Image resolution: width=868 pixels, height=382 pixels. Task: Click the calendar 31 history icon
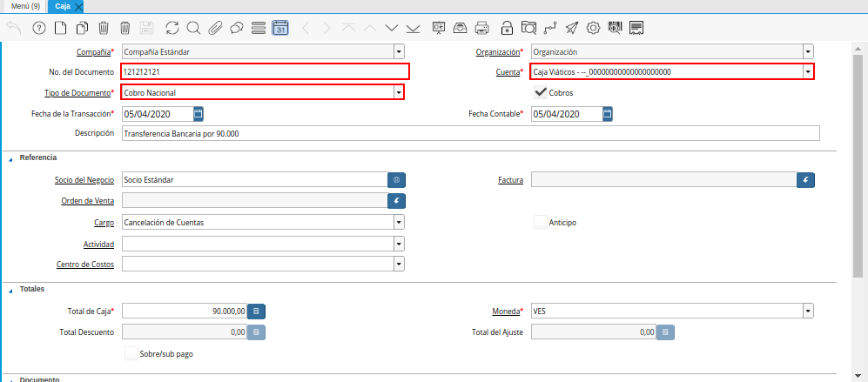coord(280,28)
